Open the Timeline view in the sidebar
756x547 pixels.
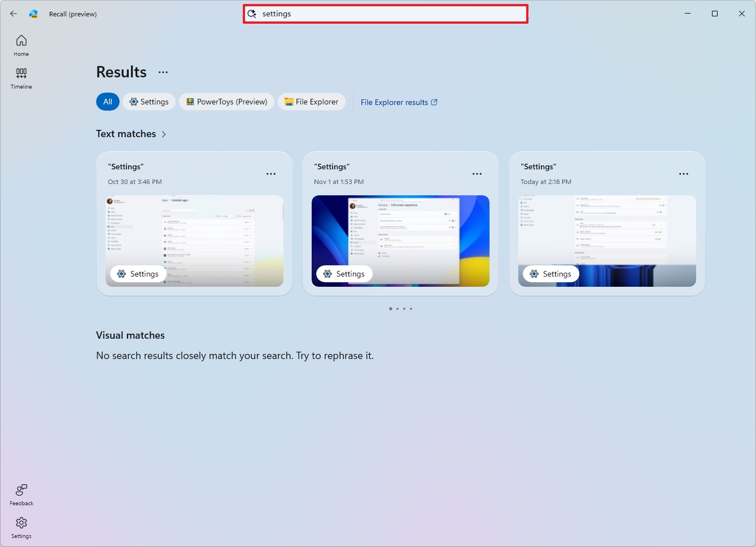[21, 77]
